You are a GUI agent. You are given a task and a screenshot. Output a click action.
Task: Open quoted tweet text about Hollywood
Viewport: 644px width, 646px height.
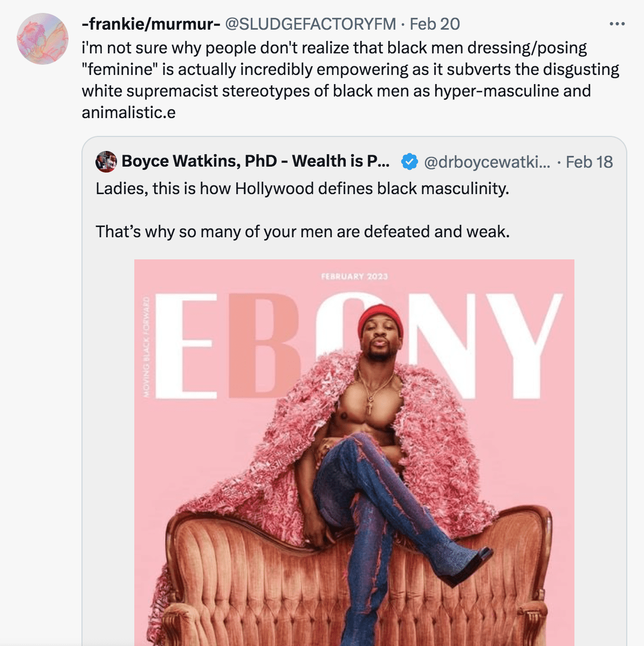click(x=303, y=189)
